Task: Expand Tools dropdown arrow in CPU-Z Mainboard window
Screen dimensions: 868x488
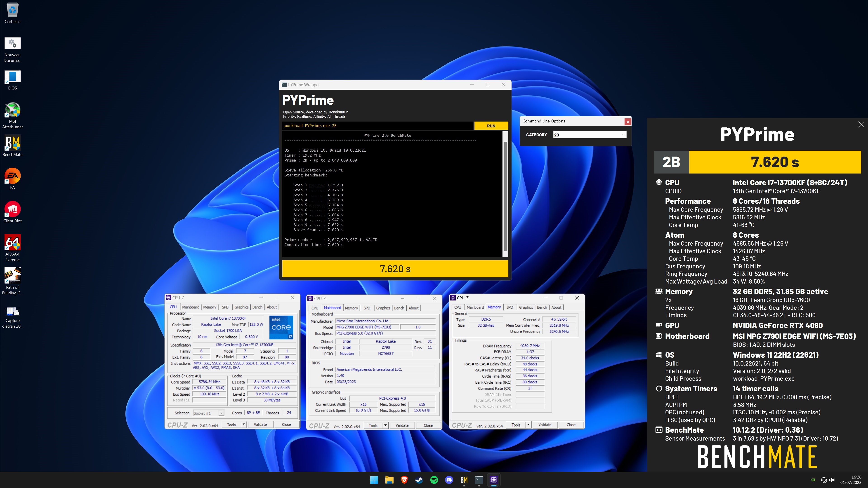Action: (385, 425)
